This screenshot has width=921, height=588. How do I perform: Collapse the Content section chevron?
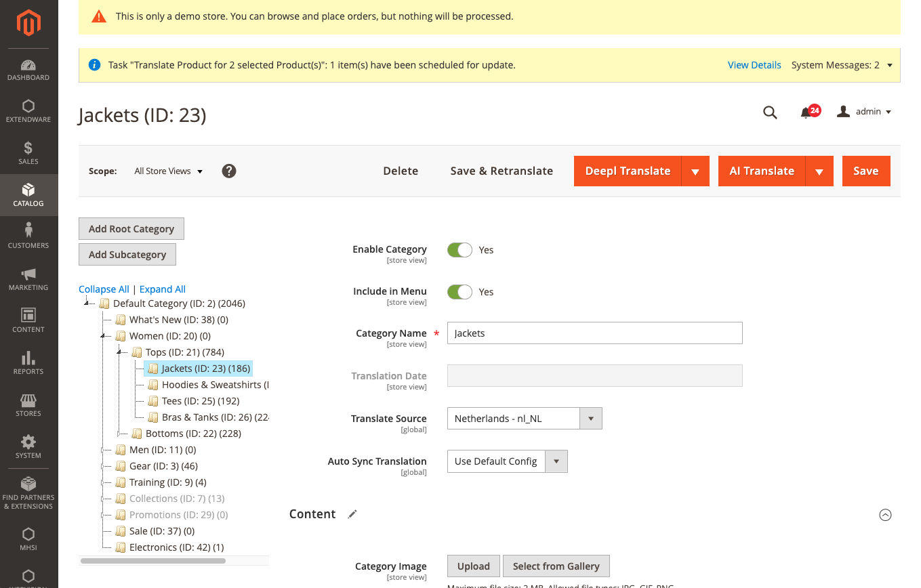coord(885,515)
